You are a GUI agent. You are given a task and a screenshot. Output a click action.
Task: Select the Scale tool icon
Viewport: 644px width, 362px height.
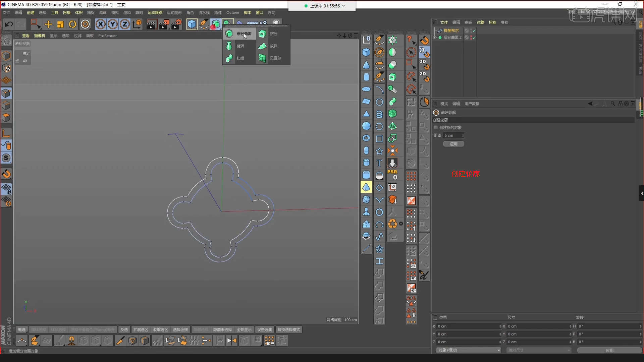point(60,24)
